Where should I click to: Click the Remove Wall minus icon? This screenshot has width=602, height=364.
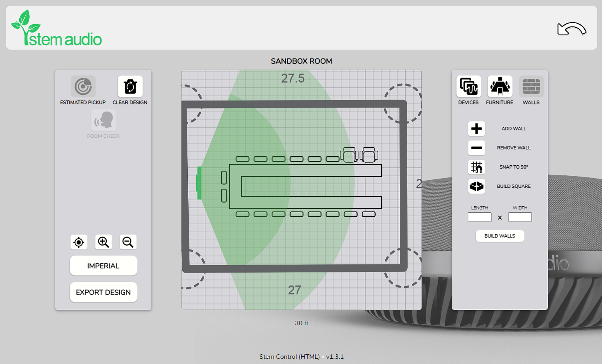(476, 148)
